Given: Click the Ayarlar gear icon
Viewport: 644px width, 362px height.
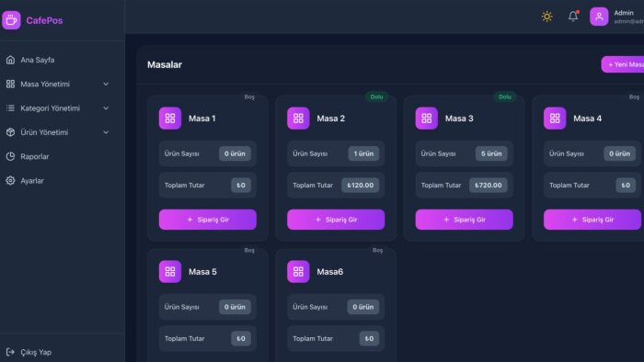Looking at the screenshot, I should click(x=11, y=181).
